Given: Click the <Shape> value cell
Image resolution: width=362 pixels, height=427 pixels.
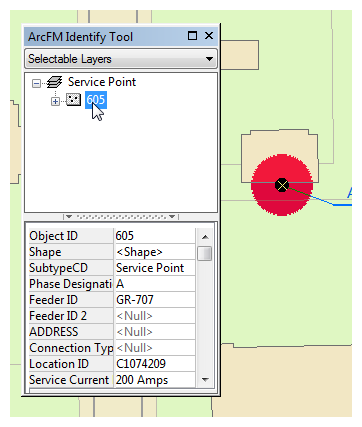Looking at the screenshot, I should 155,252.
